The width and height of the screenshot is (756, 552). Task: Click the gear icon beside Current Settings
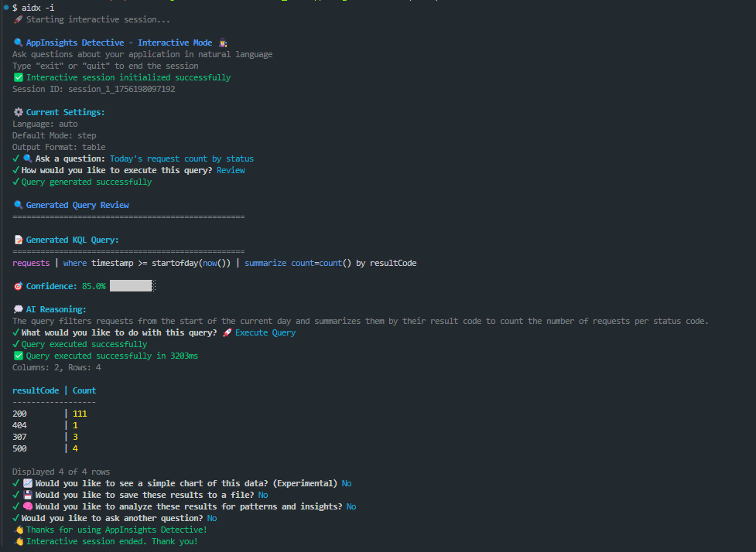tap(19, 112)
